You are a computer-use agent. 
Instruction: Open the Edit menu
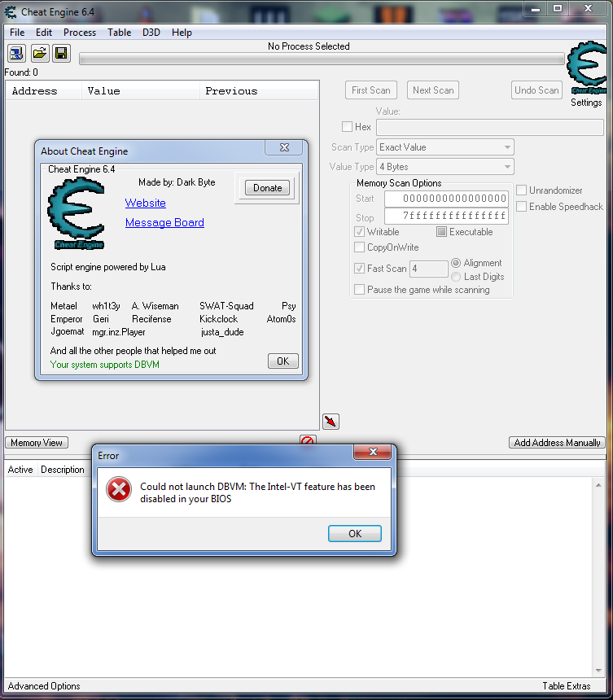44,33
